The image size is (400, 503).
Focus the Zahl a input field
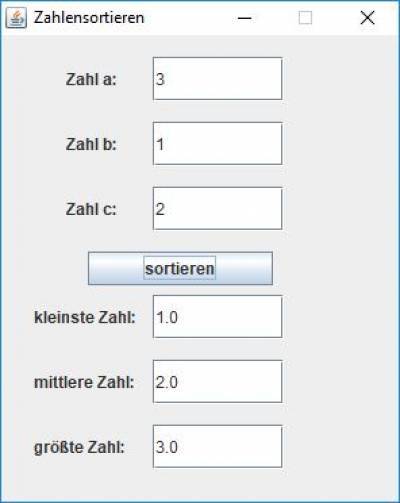pyautogui.click(x=218, y=79)
